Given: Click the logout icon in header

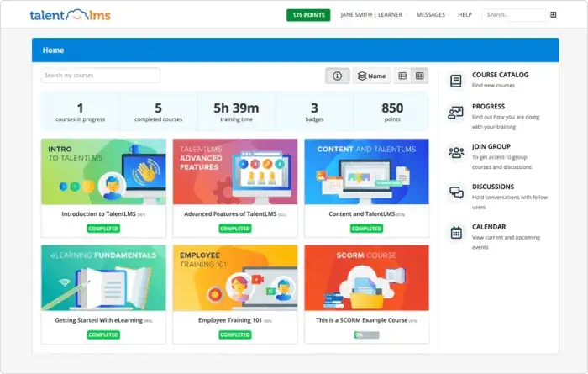Looking at the screenshot, I should [x=553, y=14].
